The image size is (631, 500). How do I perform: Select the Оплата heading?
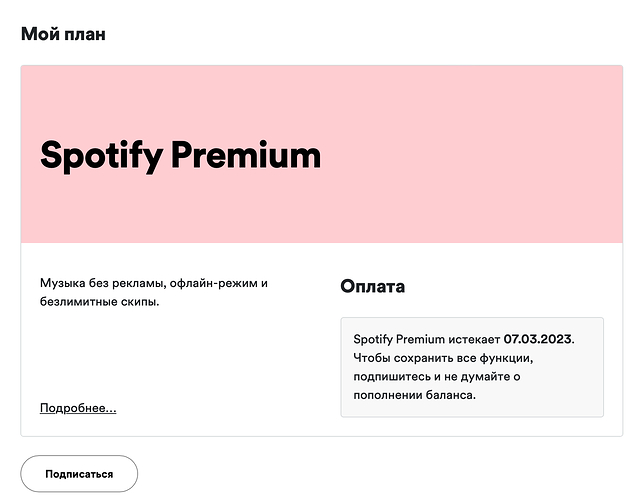(x=373, y=286)
